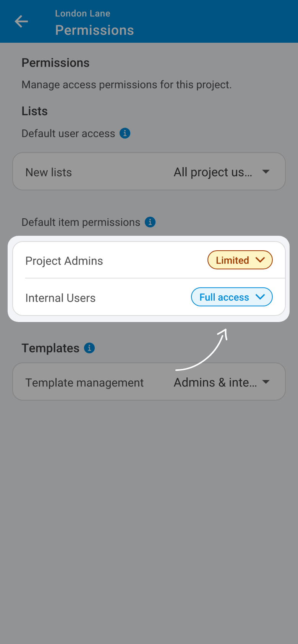The width and height of the screenshot is (298, 644).
Task: Click the Template management label
Action: 84,383
